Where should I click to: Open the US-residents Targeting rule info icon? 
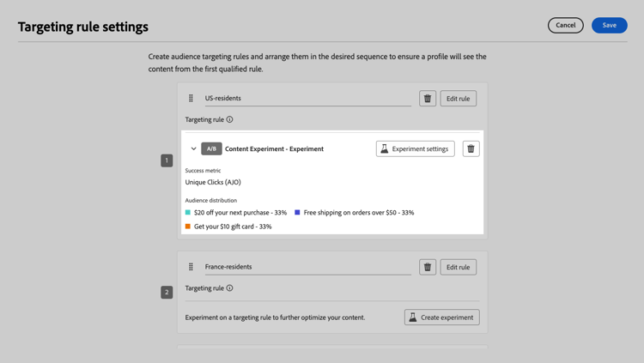(229, 119)
